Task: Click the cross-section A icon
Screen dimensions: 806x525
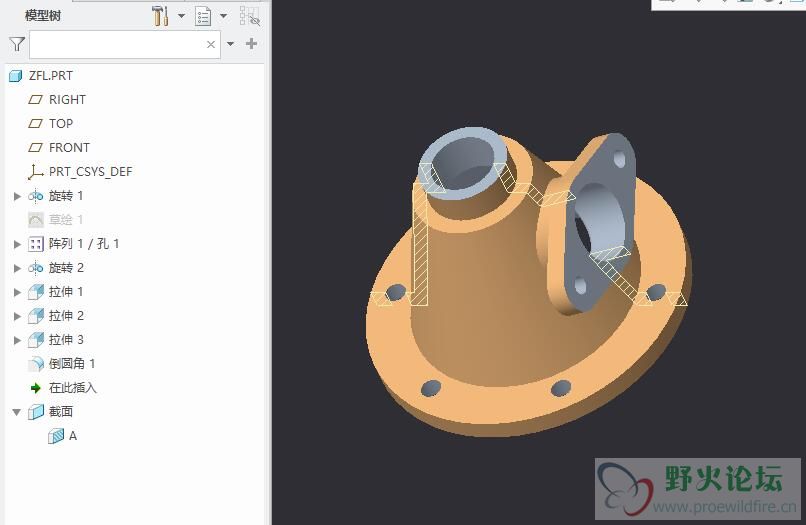Action: (x=56, y=436)
